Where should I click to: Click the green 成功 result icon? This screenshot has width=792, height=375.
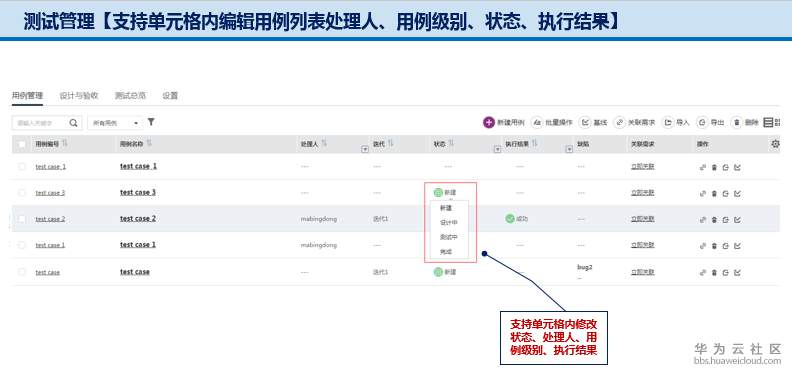pos(510,218)
